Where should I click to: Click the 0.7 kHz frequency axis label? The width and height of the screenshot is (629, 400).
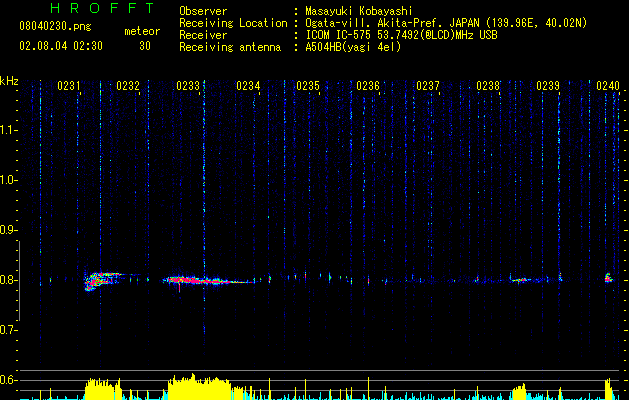click(8, 330)
